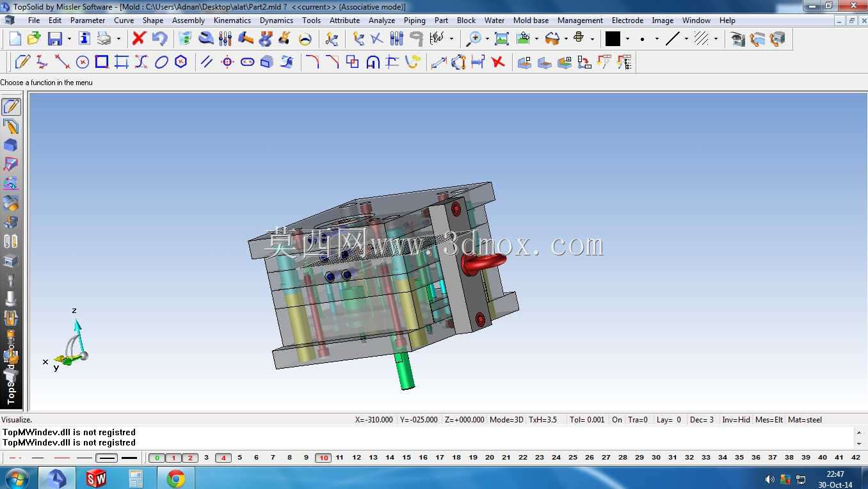The width and height of the screenshot is (868, 489).
Task: Click the Mat=steel status field
Action: point(805,420)
